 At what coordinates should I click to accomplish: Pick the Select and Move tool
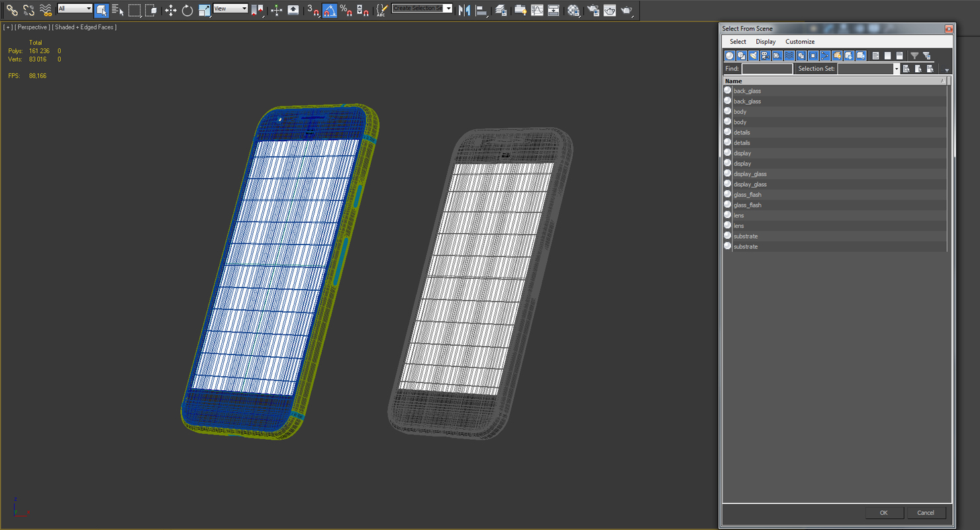point(171,10)
